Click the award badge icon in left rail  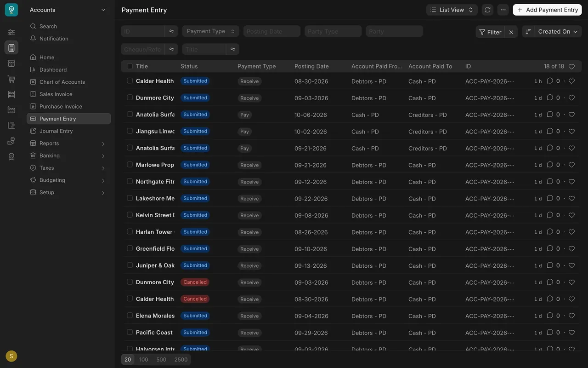pyautogui.click(x=11, y=157)
